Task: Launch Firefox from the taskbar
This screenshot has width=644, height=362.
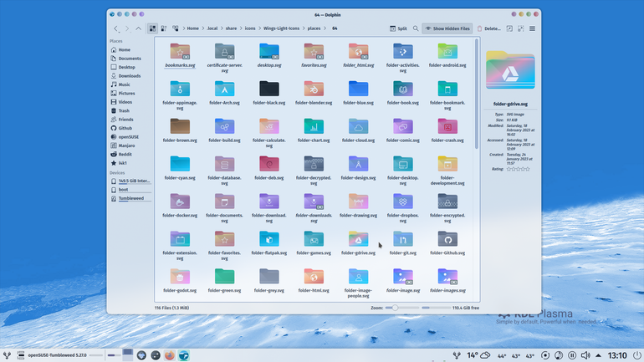Action: [x=169, y=355]
